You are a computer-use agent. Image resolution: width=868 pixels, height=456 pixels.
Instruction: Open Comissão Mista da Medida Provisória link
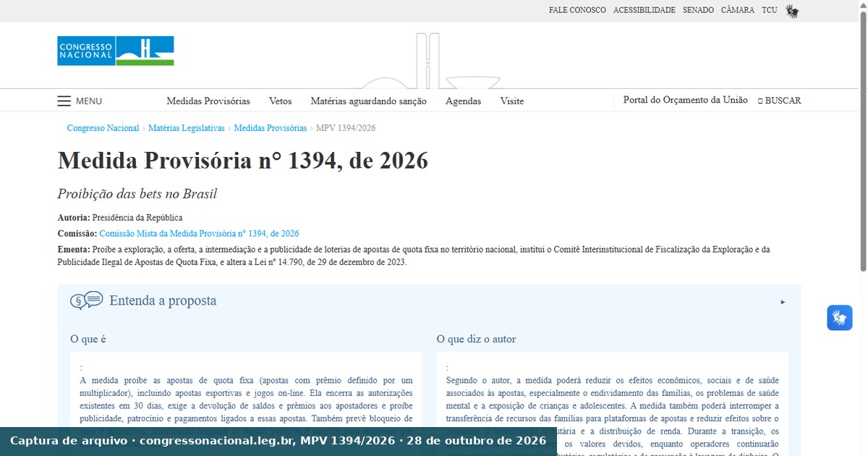tap(199, 234)
